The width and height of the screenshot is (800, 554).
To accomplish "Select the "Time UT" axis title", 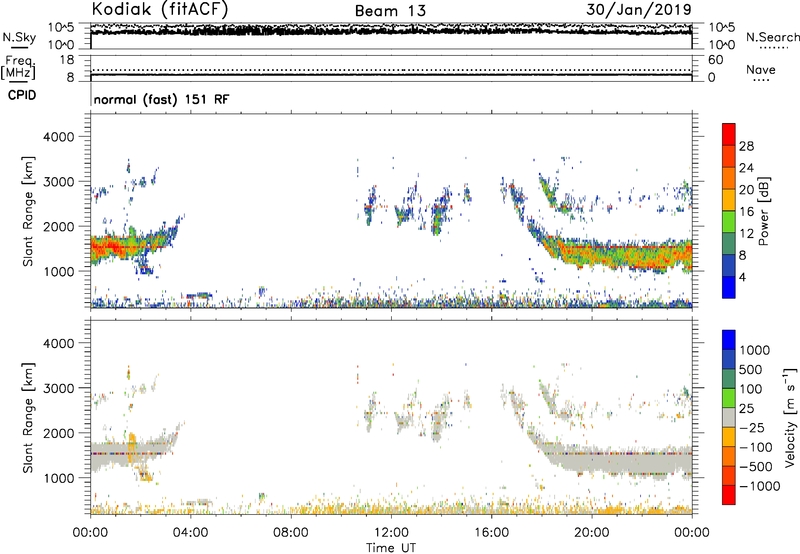I will coord(391,548).
